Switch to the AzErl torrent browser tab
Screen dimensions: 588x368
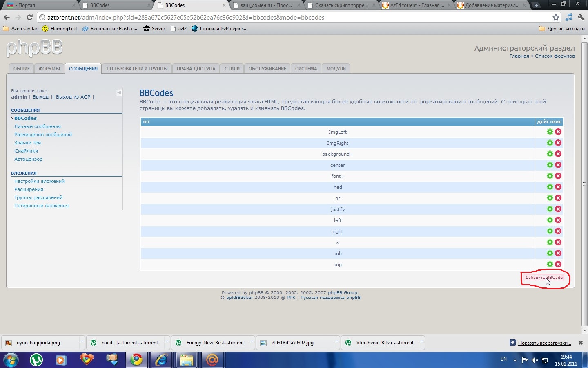coord(417,5)
